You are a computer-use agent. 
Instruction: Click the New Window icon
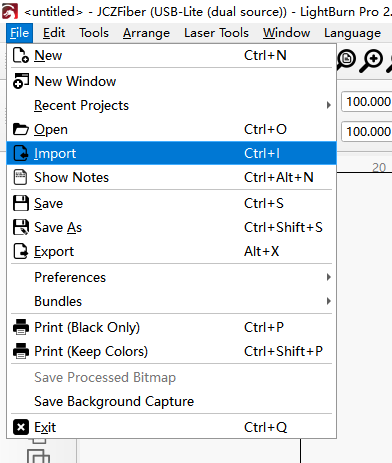21,81
